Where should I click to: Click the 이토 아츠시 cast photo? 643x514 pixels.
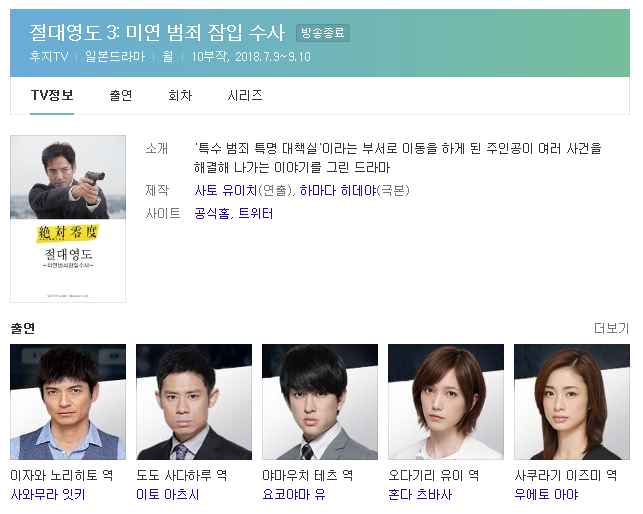(194, 402)
